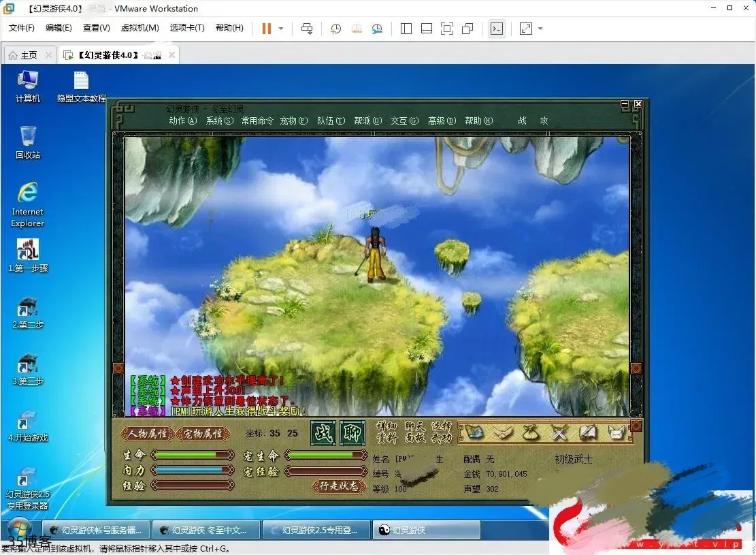Screen dimensions: 756x555
Task: Open the snapshot manager
Action: click(x=377, y=29)
